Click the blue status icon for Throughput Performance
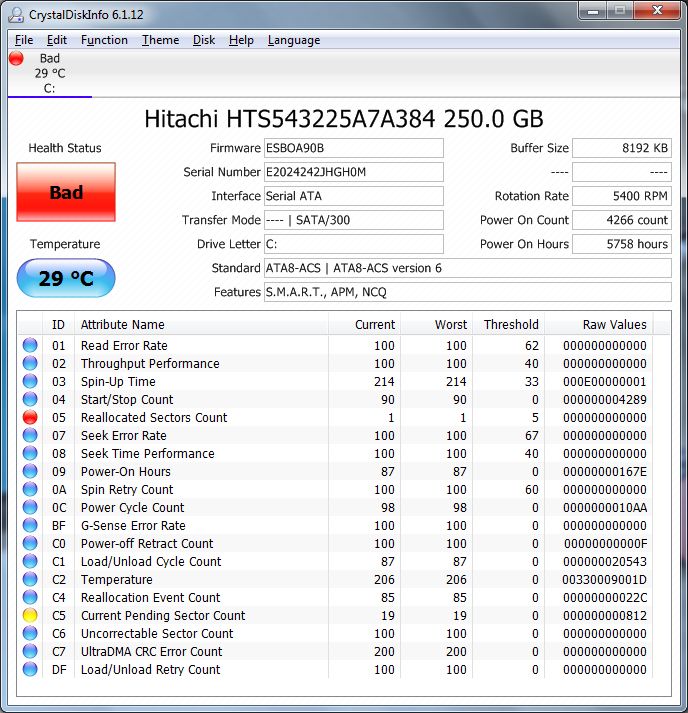The image size is (688, 713). pos(30,363)
